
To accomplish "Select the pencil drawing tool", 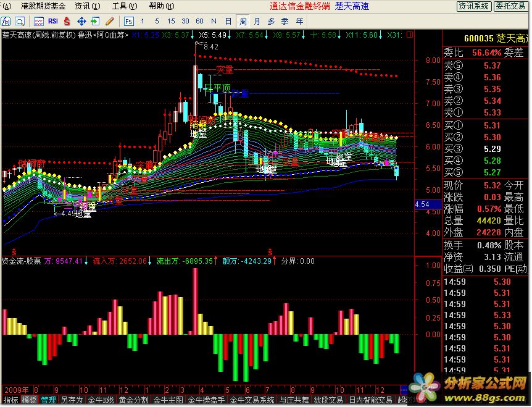I will click(x=110, y=22).
